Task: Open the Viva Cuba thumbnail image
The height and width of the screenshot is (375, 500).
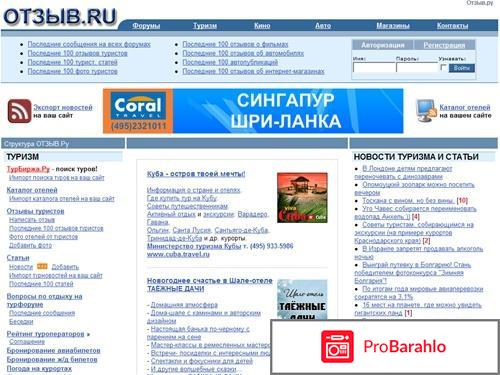Action: tap(302, 198)
